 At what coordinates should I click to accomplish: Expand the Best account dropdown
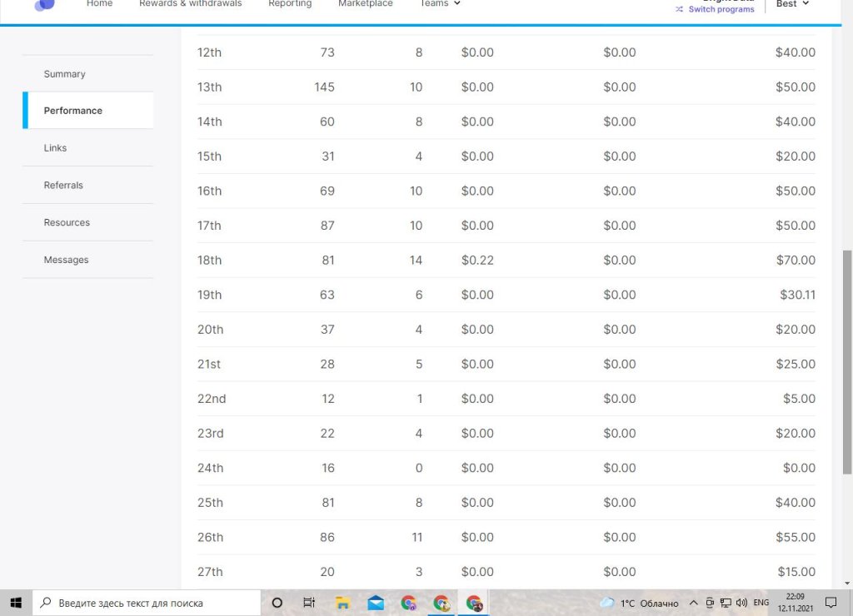point(792,4)
